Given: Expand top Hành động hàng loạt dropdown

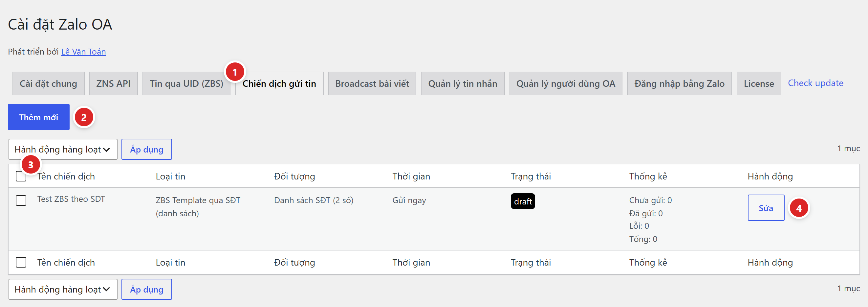Looking at the screenshot, I should pyautogui.click(x=63, y=149).
